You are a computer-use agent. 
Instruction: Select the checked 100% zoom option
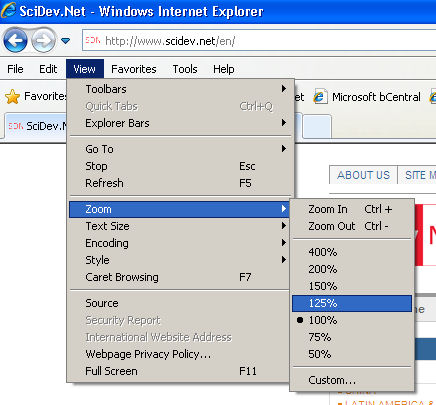352,320
